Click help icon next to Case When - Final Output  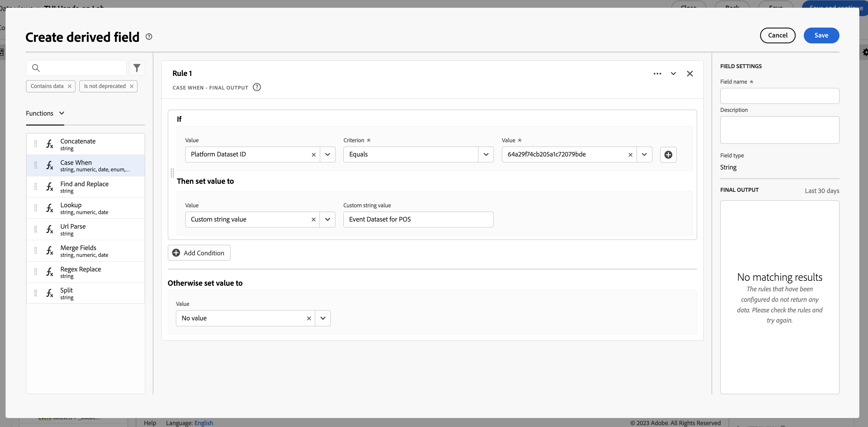[x=257, y=87]
